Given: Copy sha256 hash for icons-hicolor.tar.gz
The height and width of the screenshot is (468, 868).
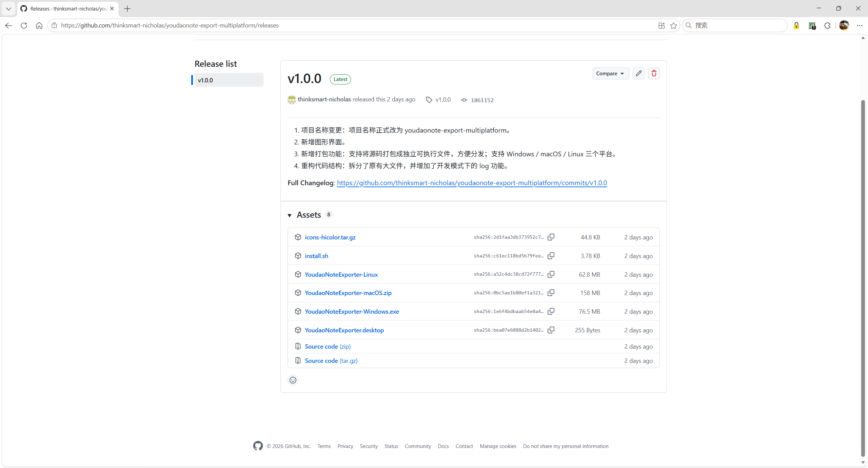Looking at the screenshot, I should pyautogui.click(x=551, y=237).
